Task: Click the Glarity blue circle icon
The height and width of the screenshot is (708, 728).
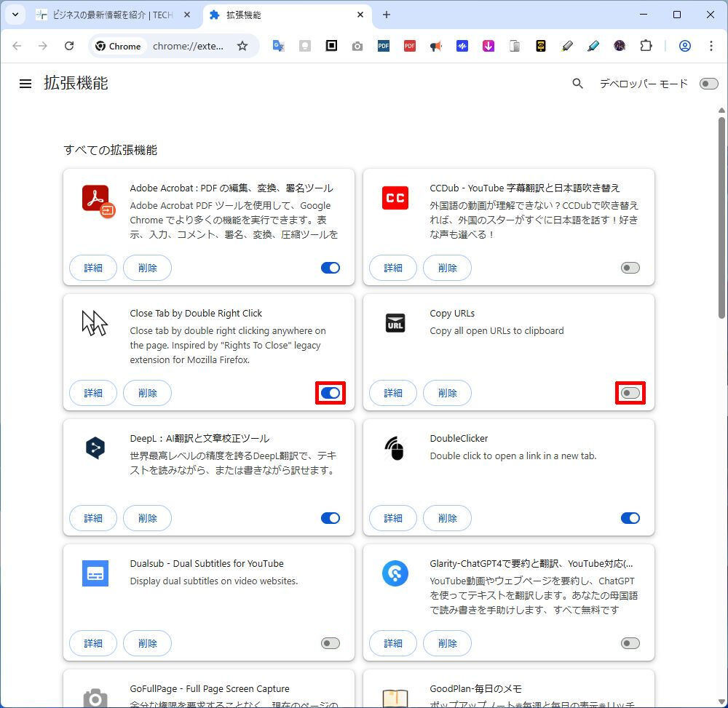Action: (395, 573)
